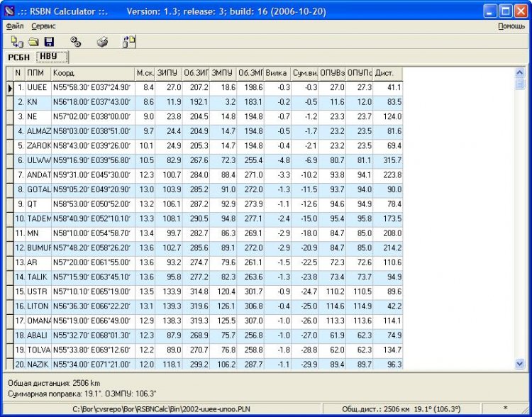Click ЗИПУ value 133.9 in USTR row
Viewport: 532px width, 417px height.
169,292
